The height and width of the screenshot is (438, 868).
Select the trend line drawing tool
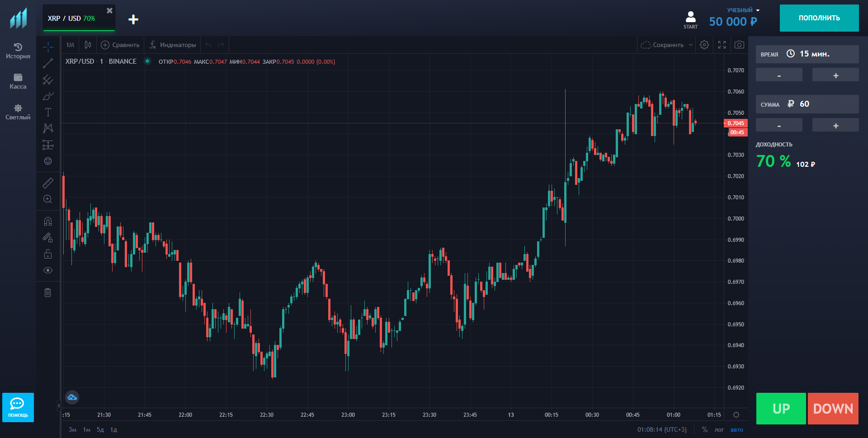click(x=48, y=64)
